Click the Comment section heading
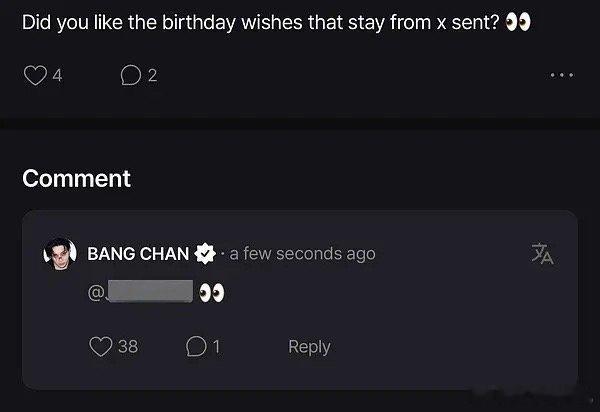600x412 pixels. coord(77,179)
